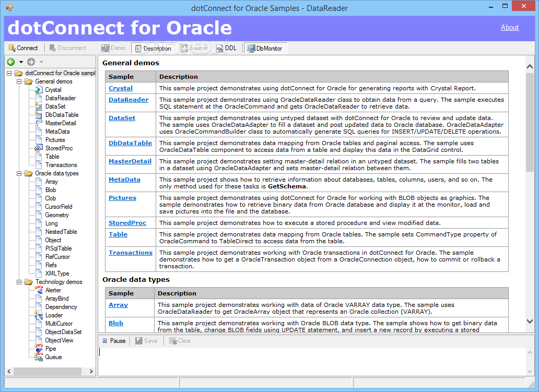Switch to the Source tab
Image resolution: width=539 pixels, height=392 pixels.
coord(195,48)
